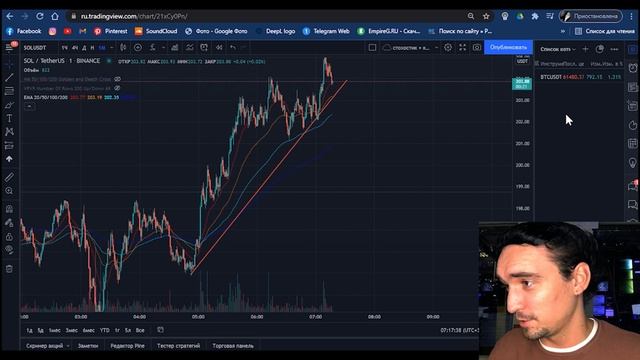The height and width of the screenshot is (360, 640).
Task: Open the financials bar chart icon
Action: click(175, 48)
